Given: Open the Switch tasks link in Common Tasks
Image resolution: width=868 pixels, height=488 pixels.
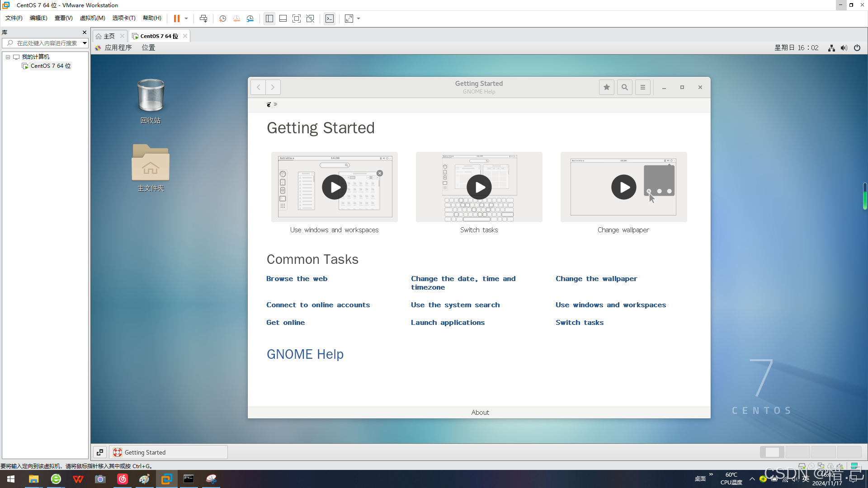Looking at the screenshot, I should 580,323.
